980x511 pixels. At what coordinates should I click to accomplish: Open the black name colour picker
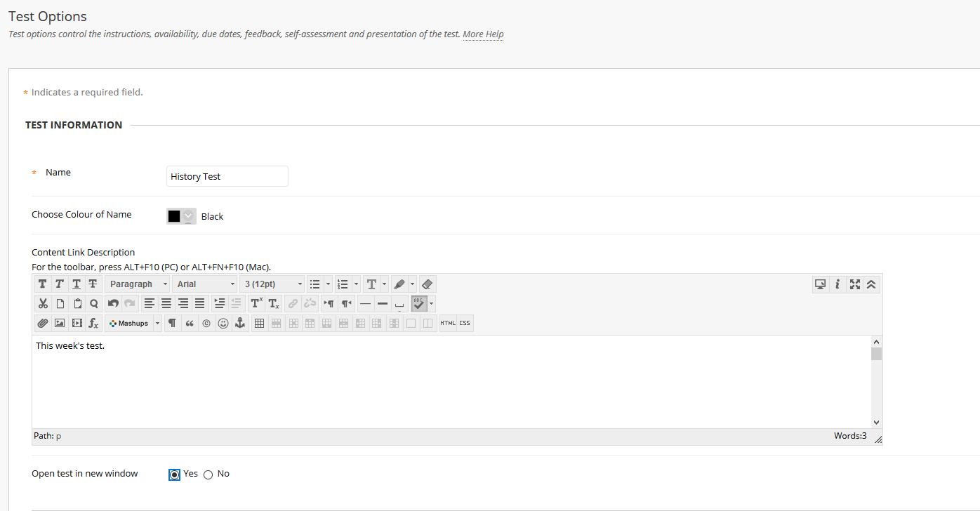[181, 216]
